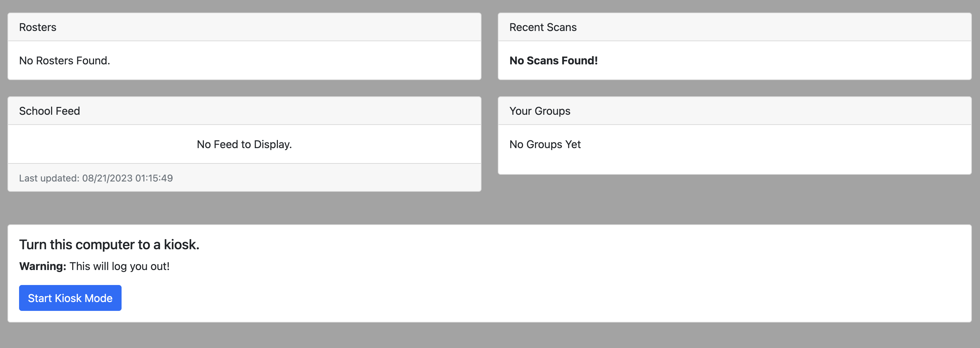
Task: Click the bold 'Warning:' label
Action: [x=43, y=266]
